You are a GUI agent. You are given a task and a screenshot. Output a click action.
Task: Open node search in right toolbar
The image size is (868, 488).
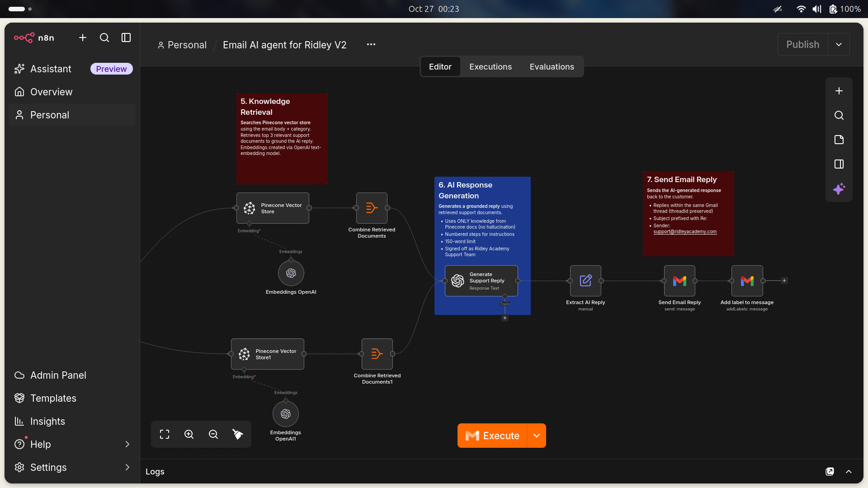[839, 115]
